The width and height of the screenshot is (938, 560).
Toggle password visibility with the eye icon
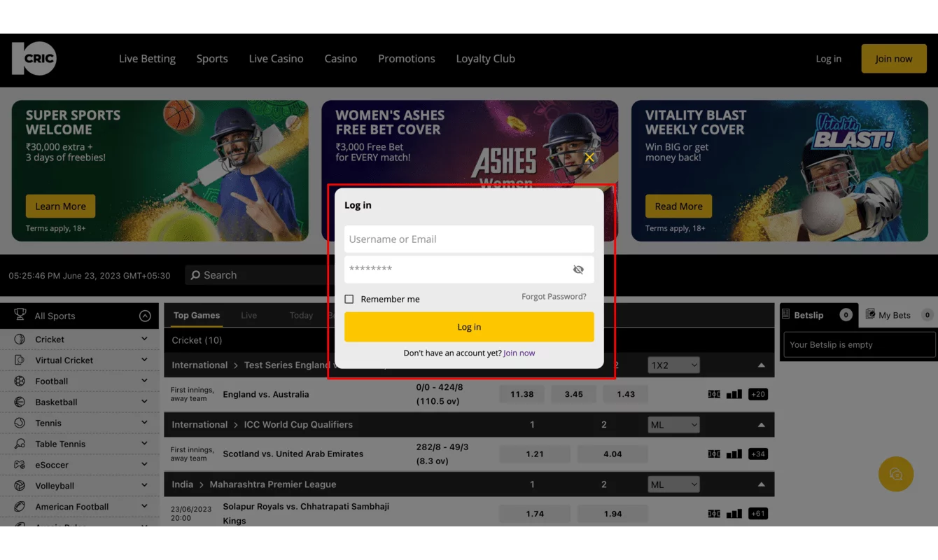(x=578, y=269)
